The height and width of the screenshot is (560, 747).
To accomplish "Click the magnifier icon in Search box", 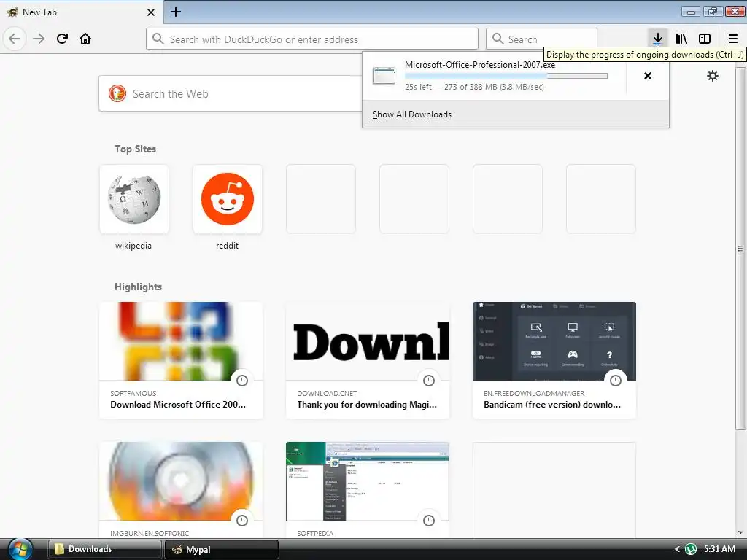I will [x=498, y=39].
